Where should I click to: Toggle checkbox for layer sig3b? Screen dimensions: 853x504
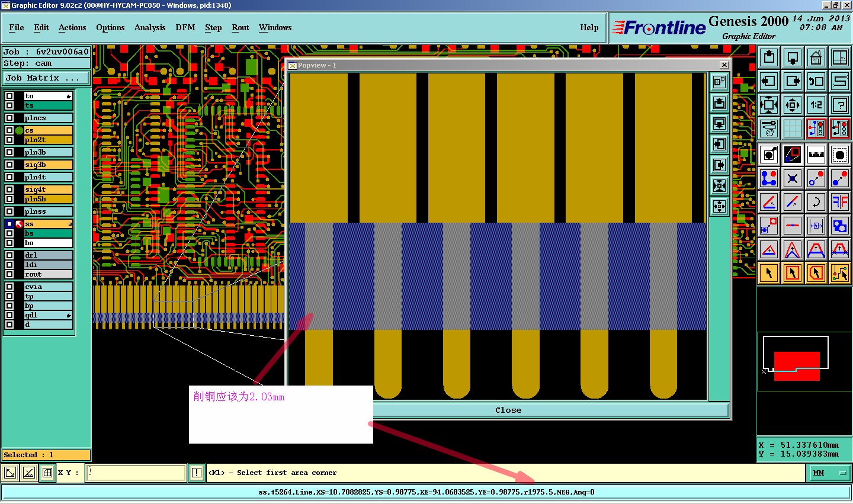9,165
